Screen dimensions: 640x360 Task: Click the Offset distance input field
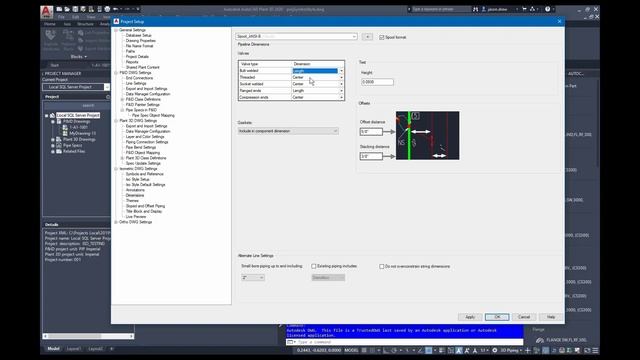click(371, 132)
